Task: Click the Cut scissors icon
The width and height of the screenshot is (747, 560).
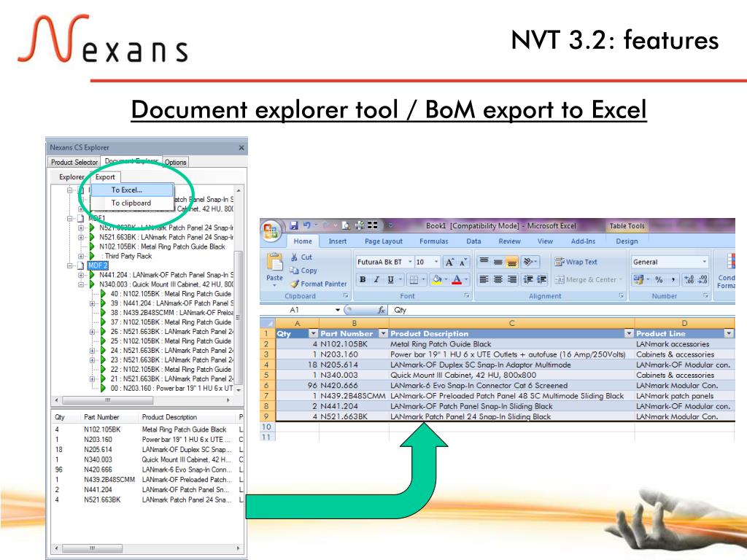Action: click(295, 257)
